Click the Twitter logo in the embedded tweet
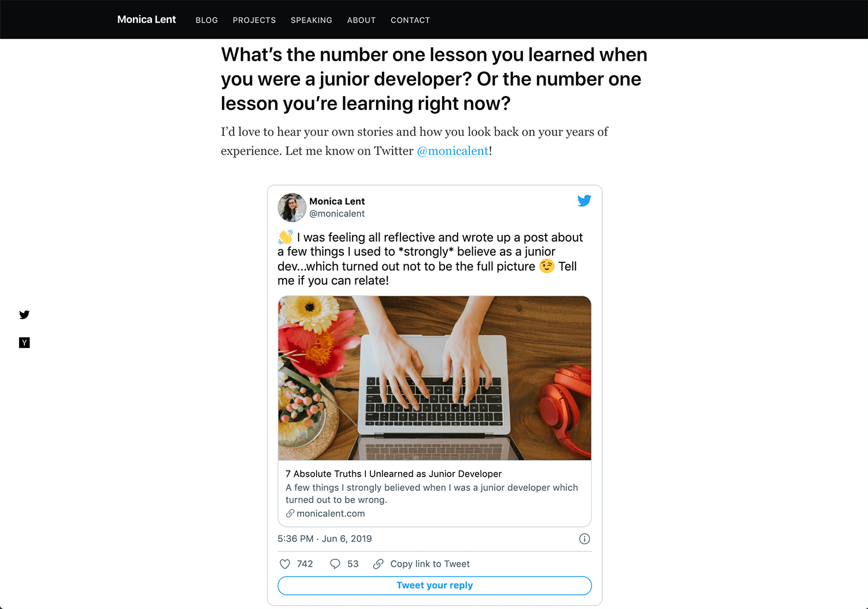The width and height of the screenshot is (868, 609). [x=584, y=201]
